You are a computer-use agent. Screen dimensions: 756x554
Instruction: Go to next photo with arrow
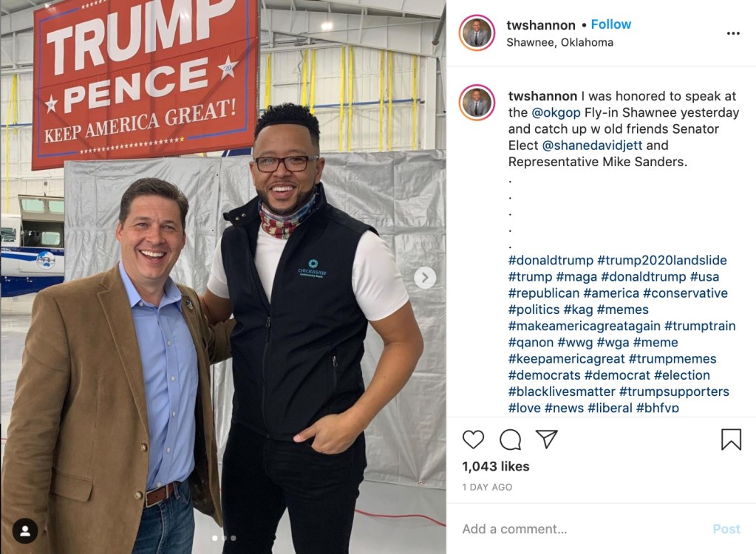pyautogui.click(x=425, y=278)
